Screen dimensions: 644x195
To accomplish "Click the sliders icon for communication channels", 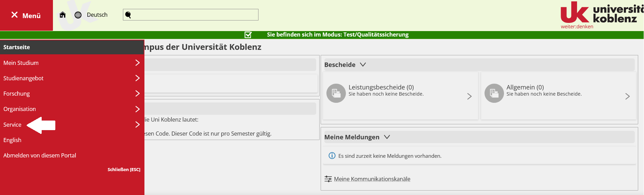I will tap(328, 179).
